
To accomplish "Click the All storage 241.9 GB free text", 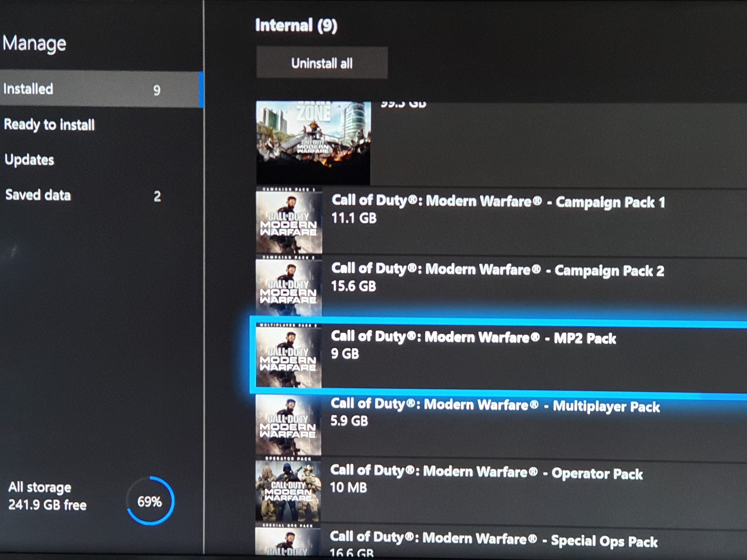I will (47, 496).
